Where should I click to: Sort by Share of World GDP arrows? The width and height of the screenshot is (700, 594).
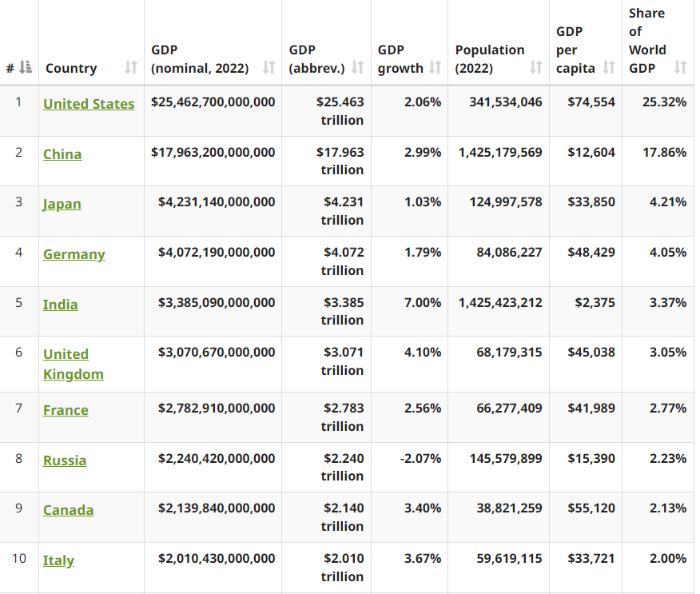click(x=680, y=68)
